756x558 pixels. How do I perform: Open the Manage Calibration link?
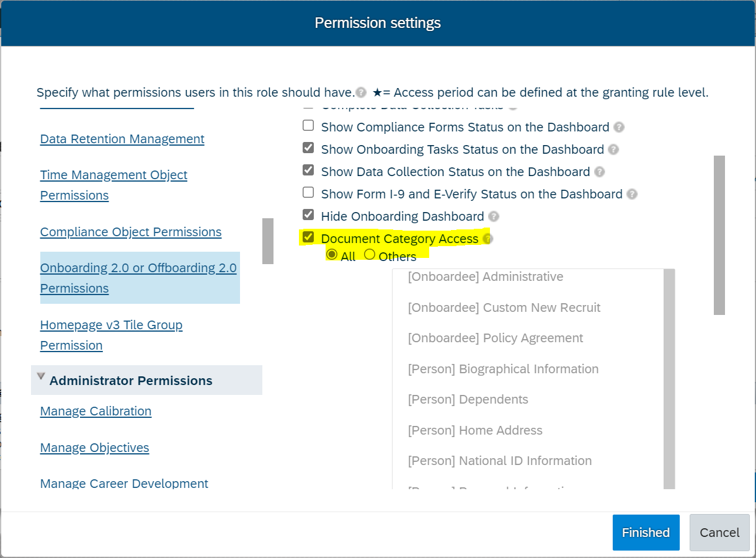click(96, 411)
